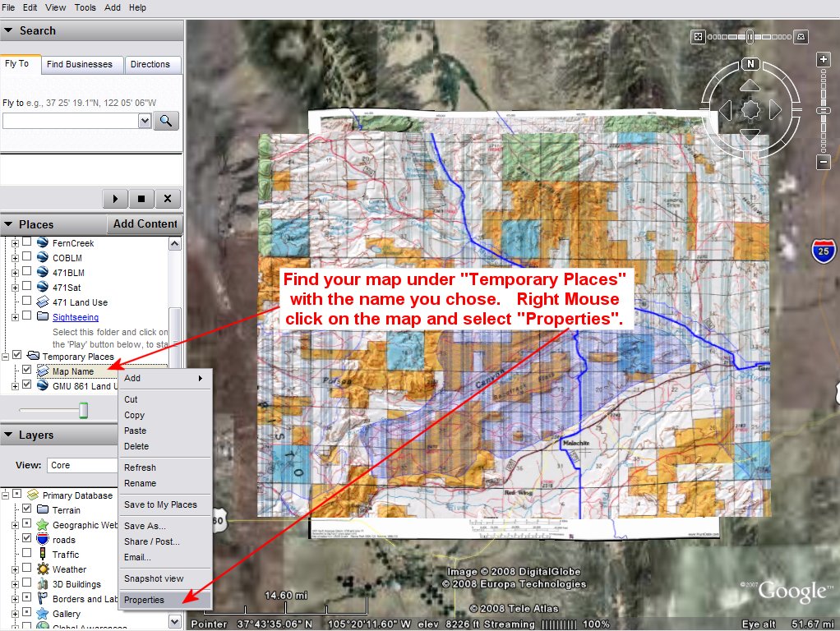
Task: Click the Terrain folder icon
Action: click(43, 509)
